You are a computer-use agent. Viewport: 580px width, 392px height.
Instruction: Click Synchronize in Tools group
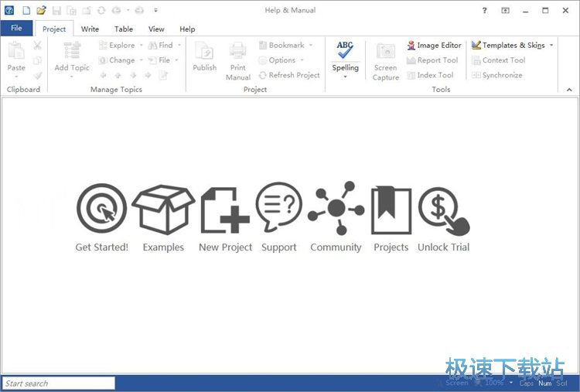click(497, 75)
